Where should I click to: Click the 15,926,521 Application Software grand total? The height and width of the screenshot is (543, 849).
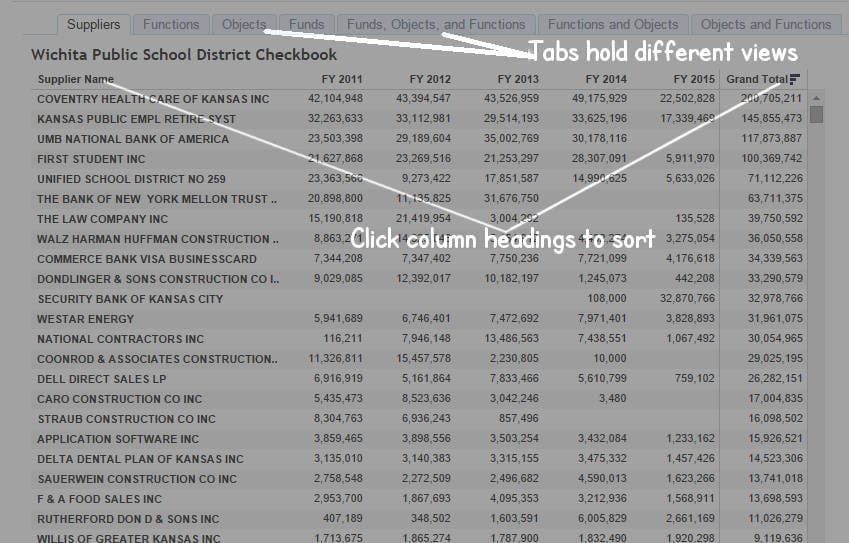click(775, 439)
